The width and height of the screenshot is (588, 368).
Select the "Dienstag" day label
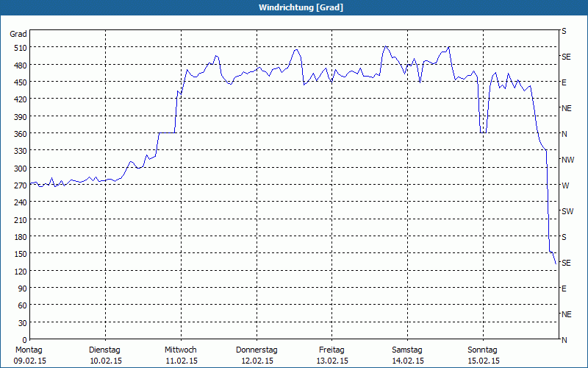click(x=104, y=350)
